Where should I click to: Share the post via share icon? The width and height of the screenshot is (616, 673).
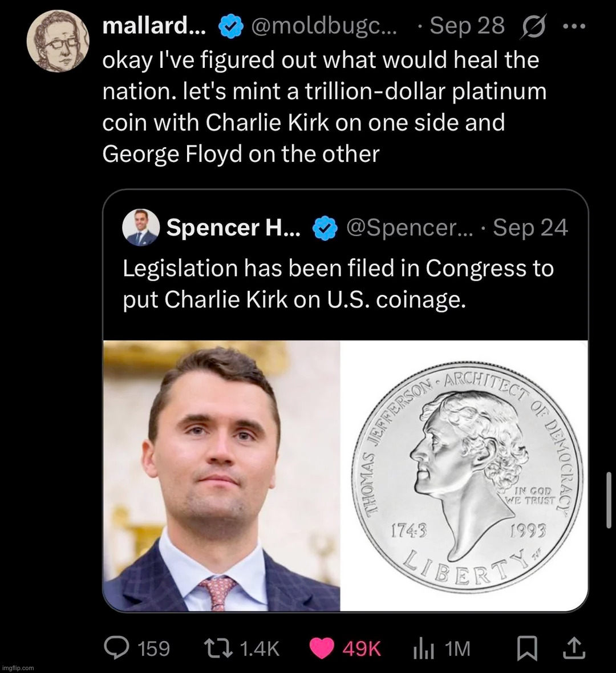pos(574,648)
